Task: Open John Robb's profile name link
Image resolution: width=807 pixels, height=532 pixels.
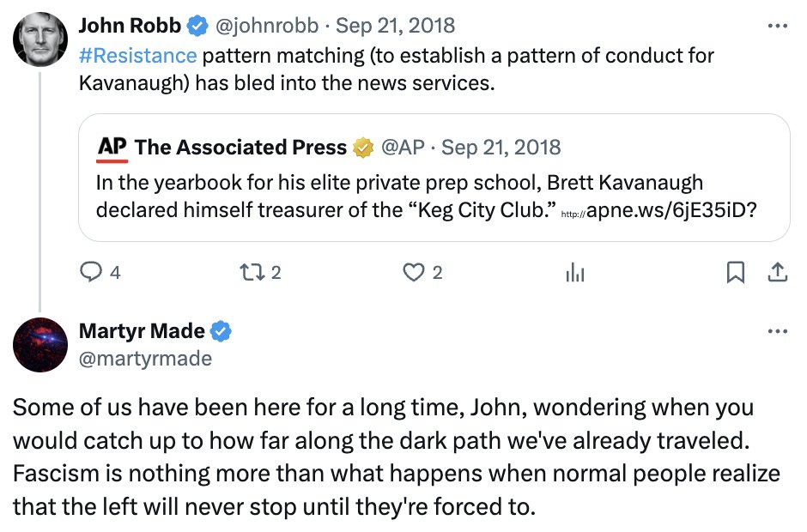Action: click(129, 27)
